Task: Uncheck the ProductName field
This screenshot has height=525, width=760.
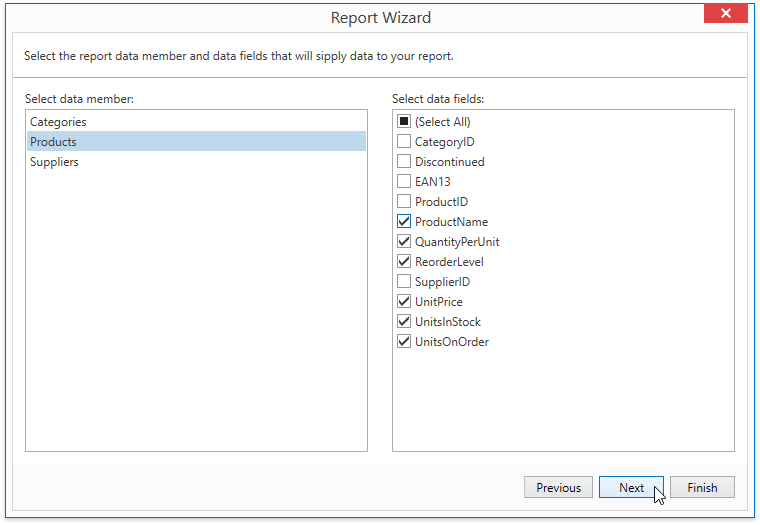Action: (x=404, y=221)
